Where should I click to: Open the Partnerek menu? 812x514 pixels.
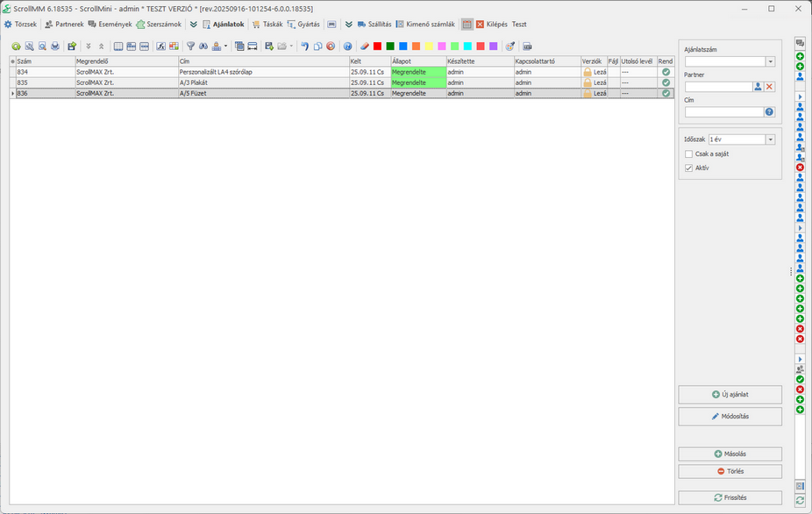coord(64,25)
